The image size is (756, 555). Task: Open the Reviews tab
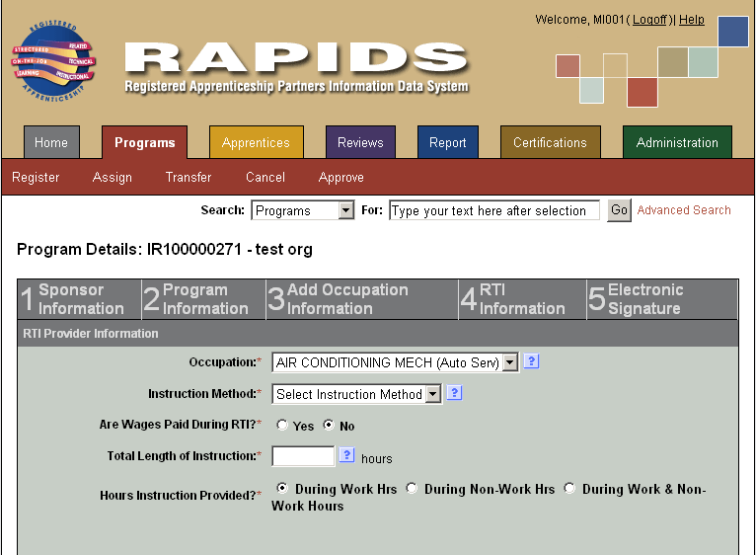[360, 142]
